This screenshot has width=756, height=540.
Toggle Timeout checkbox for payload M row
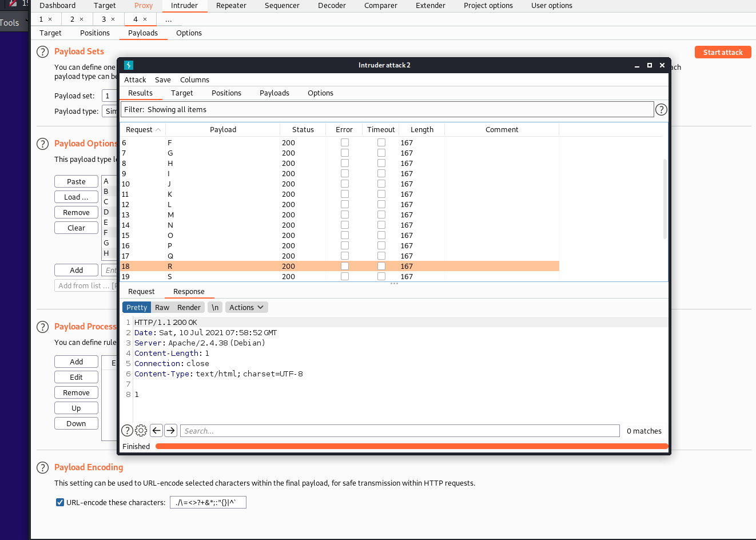(381, 215)
